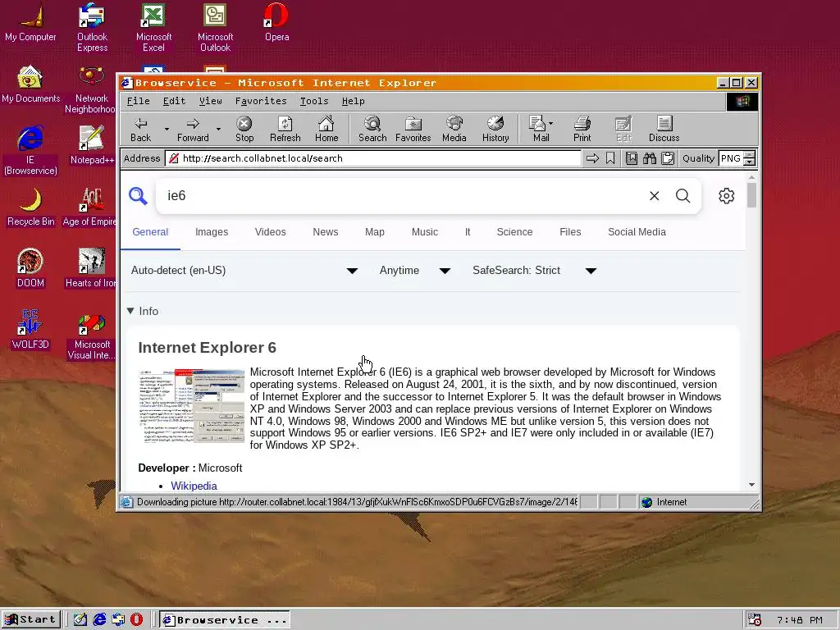Click the address bar URL field
This screenshot has height=630, width=840.
[x=373, y=158]
